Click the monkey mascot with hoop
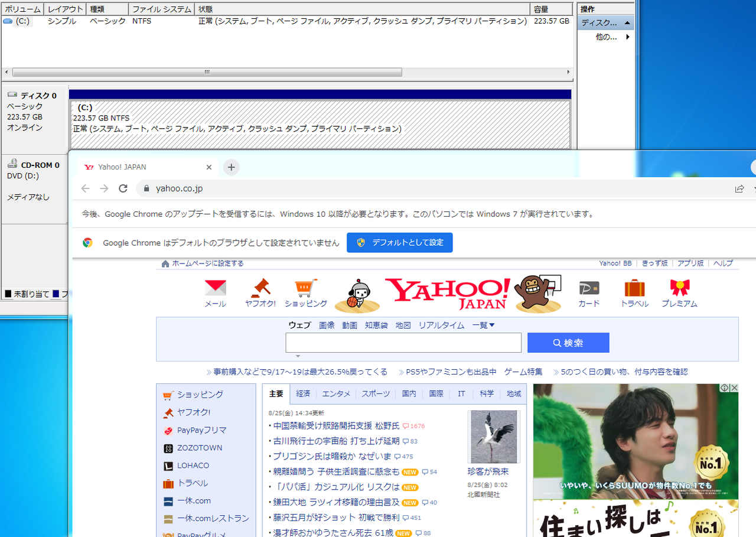 pyautogui.click(x=537, y=294)
